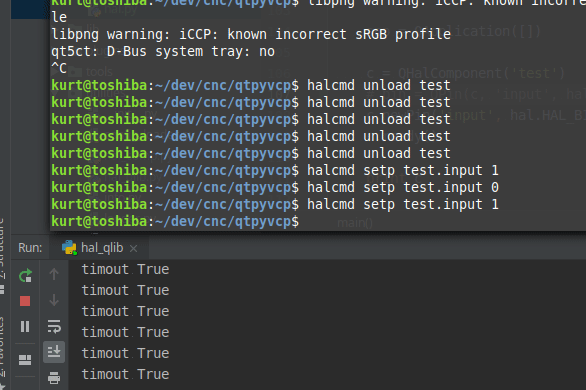Toggle soft-wrap for the console output
Image resolution: width=586 pixels, height=390 pixels.
coord(54,326)
